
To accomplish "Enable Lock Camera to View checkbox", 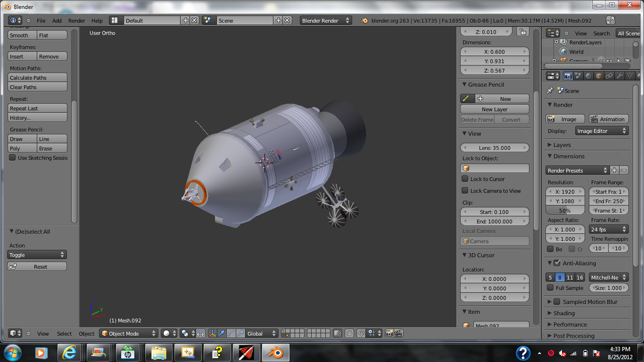I will pyautogui.click(x=465, y=190).
